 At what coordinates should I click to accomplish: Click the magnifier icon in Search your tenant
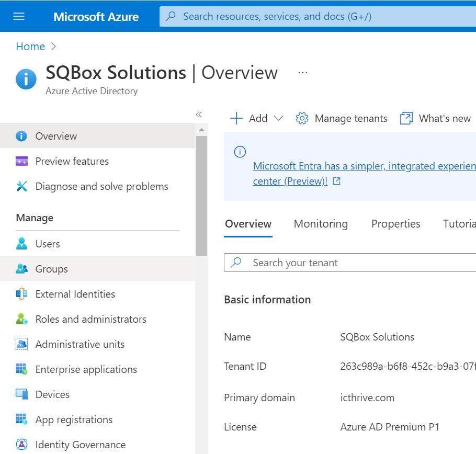236,263
